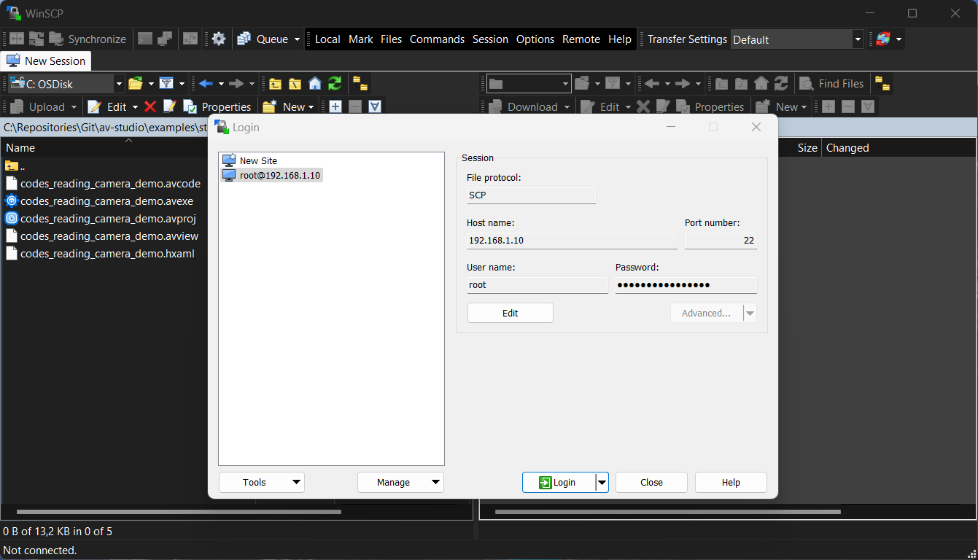Click the local Select Files plus icon
This screenshot has width=978, height=560.
[335, 107]
